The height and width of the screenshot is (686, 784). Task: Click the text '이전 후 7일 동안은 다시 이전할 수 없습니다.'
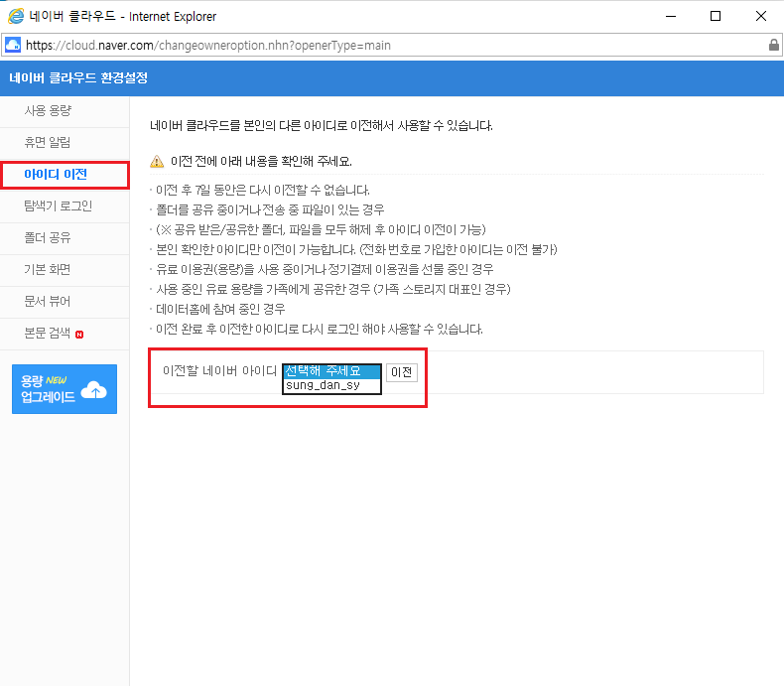[263, 190]
